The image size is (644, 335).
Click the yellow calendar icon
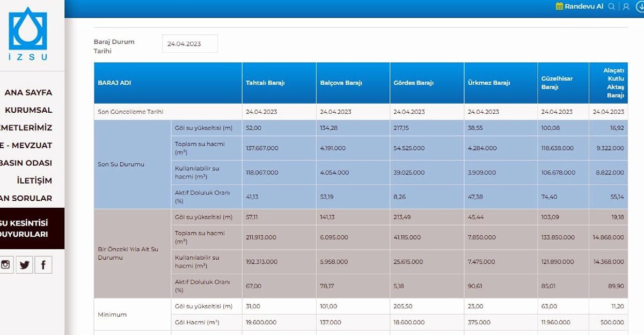point(559,6)
